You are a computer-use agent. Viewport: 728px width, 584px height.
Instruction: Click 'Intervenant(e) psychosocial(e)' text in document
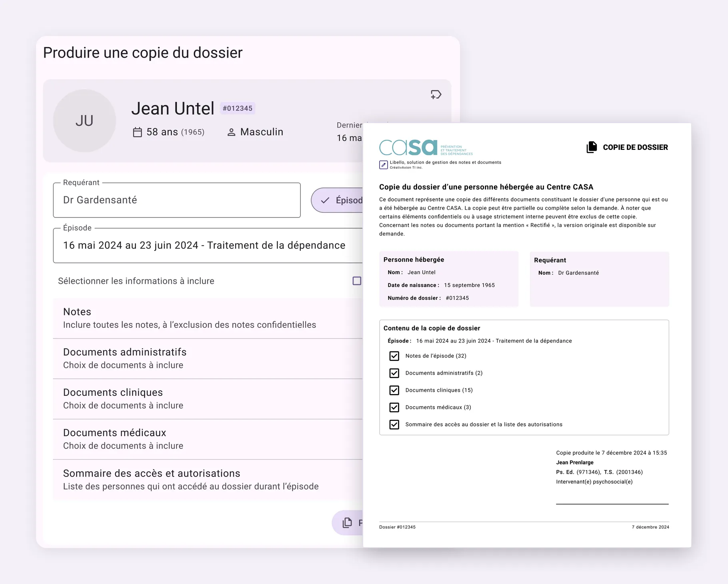(x=594, y=482)
